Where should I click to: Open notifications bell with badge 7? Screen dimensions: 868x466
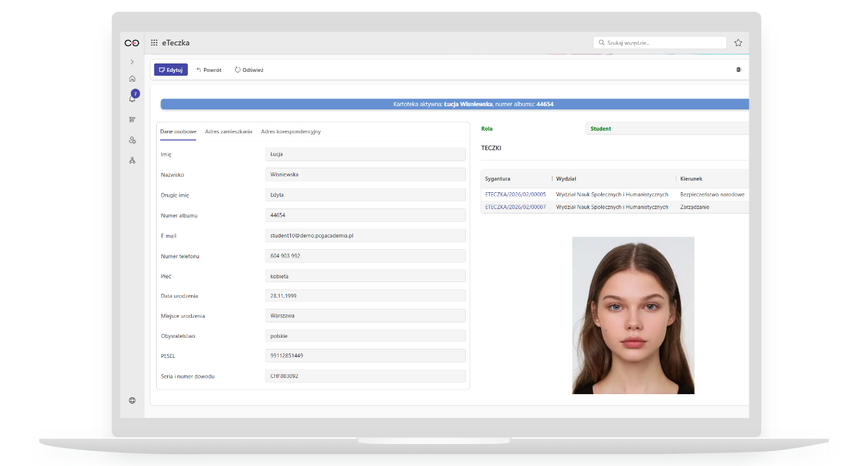pos(132,98)
